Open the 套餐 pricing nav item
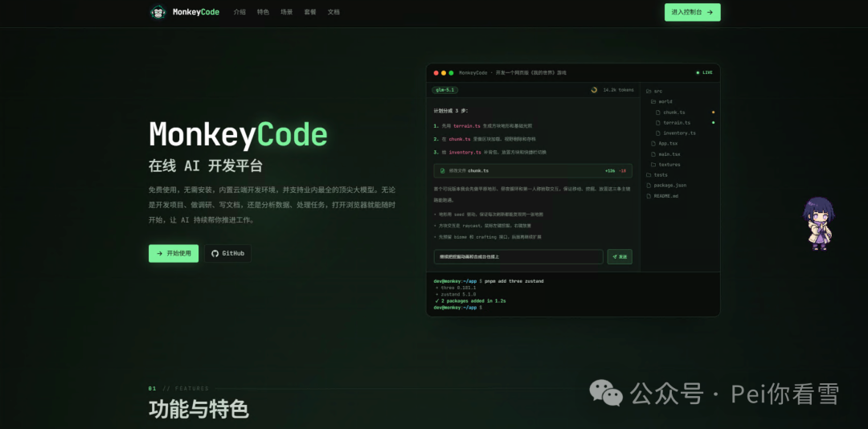This screenshot has height=429, width=868. [x=310, y=11]
